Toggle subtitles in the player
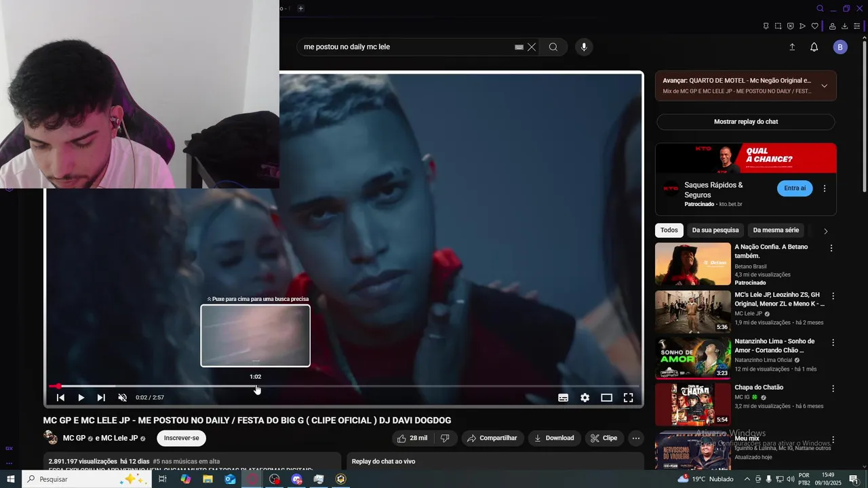The image size is (868, 488). pyautogui.click(x=563, y=398)
